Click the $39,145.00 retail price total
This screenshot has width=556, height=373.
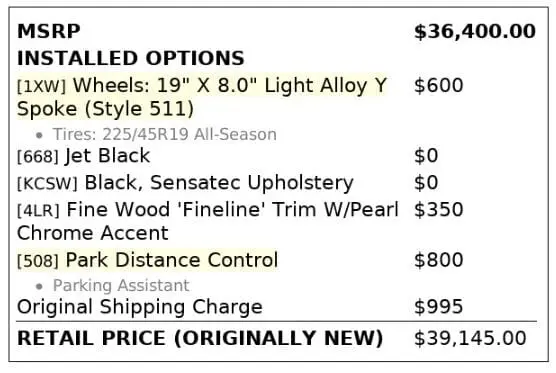470,338
